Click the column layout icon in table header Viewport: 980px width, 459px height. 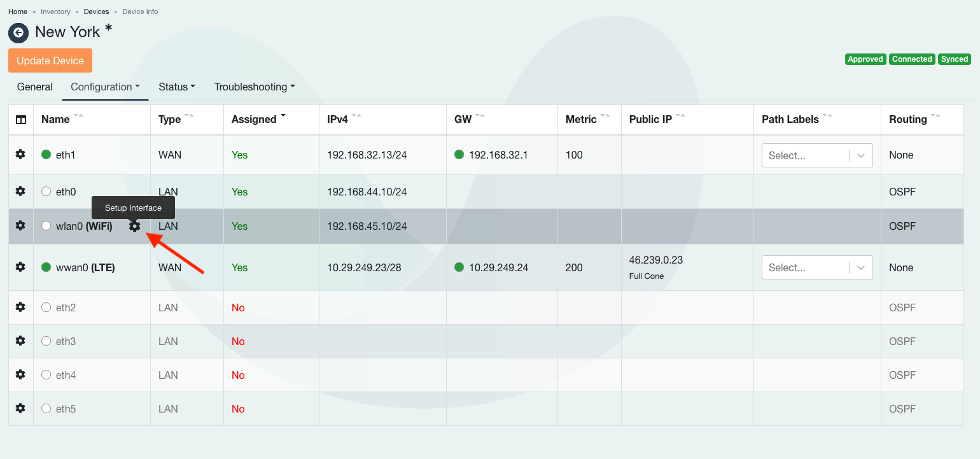coord(21,120)
